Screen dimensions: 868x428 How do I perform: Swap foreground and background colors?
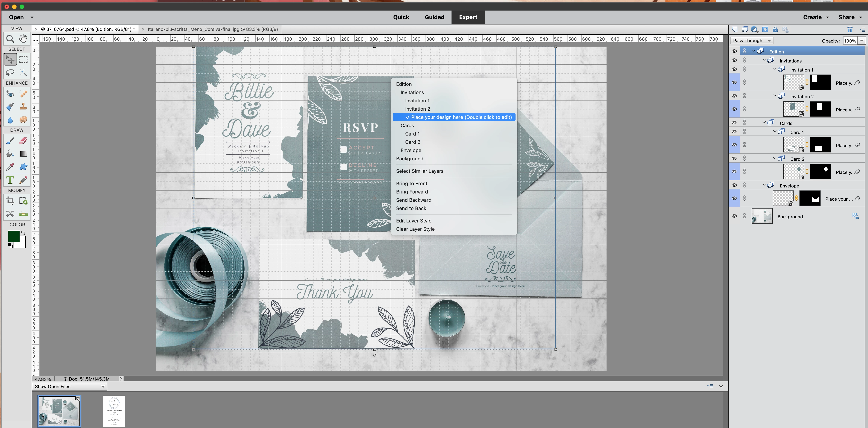(x=23, y=233)
